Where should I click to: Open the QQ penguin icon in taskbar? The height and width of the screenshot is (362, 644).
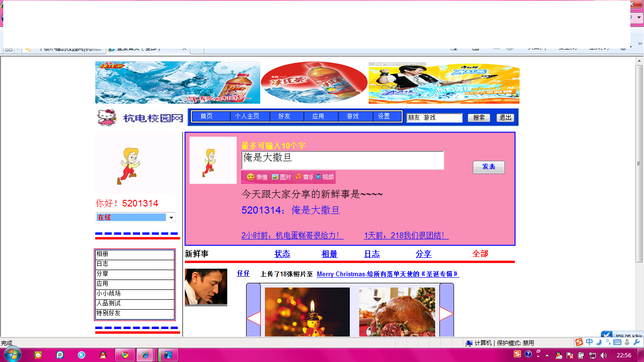[x=103, y=355]
